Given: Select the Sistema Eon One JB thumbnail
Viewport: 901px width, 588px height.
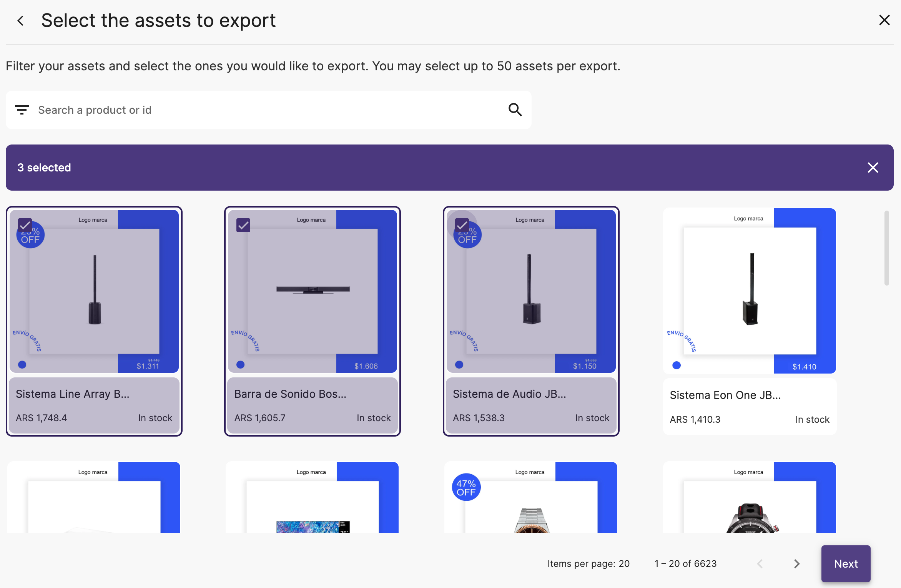Looking at the screenshot, I should tap(750, 291).
